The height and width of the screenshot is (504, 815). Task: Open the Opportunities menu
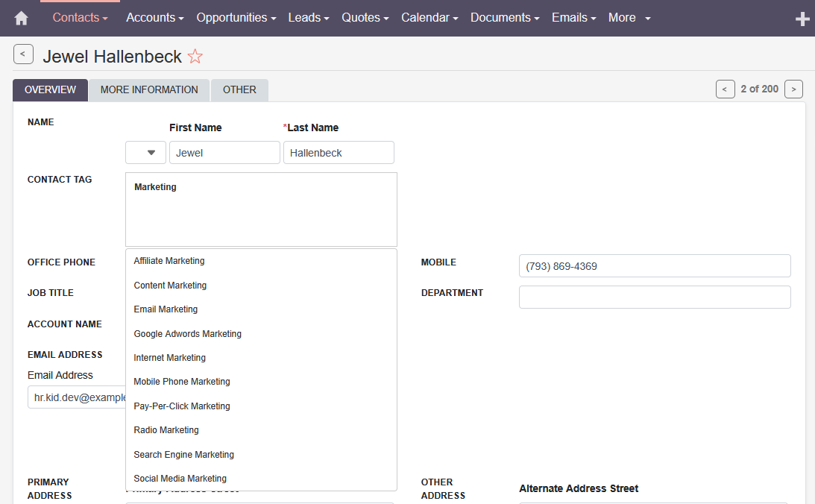coord(236,18)
